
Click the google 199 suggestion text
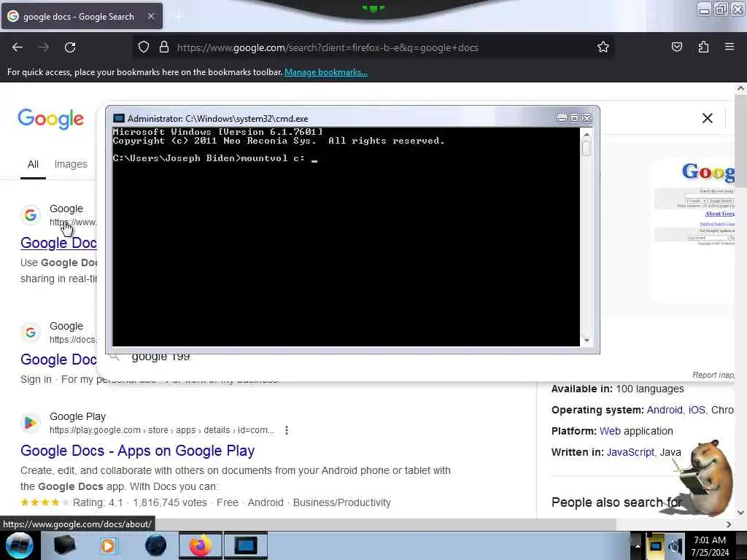[x=160, y=357]
